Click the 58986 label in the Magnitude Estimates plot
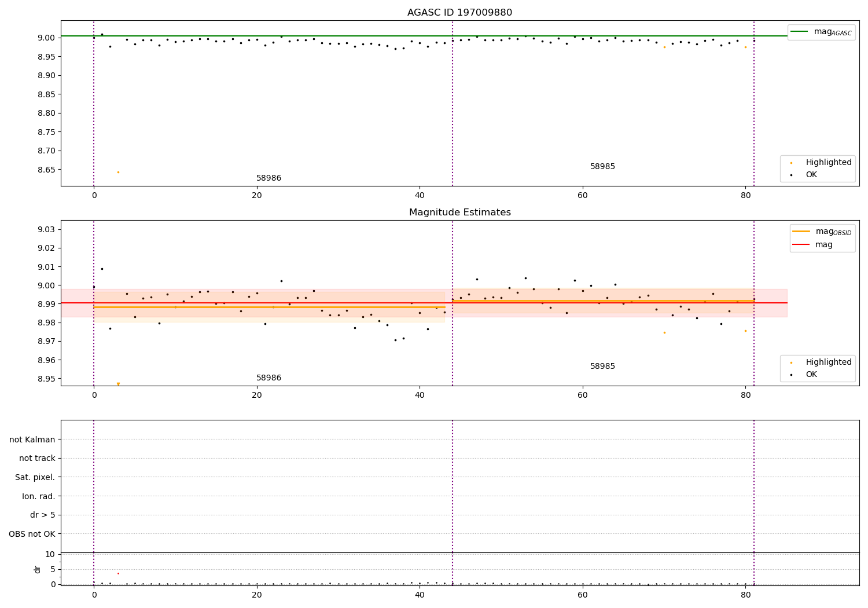The height and width of the screenshot is (608, 868). pos(269,378)
